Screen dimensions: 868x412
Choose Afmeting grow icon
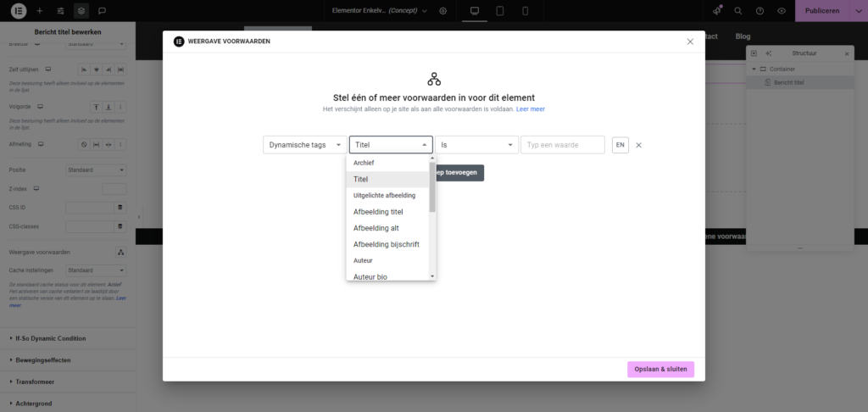[96, 144]
